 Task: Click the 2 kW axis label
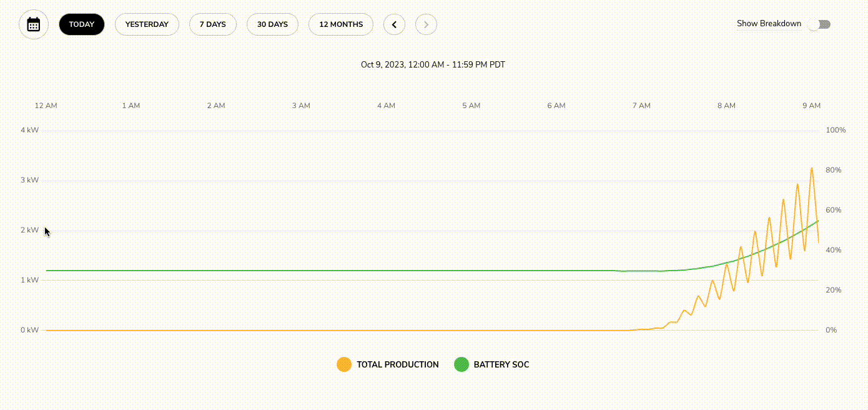coord(29,230)
